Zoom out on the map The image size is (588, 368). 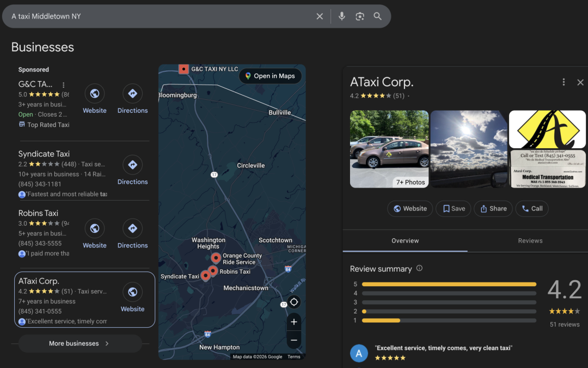click(x=294, y=340)
